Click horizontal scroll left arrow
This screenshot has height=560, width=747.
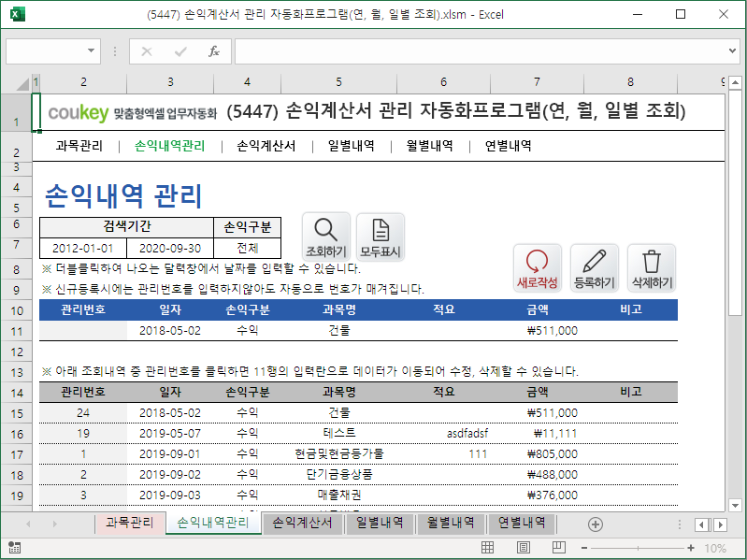[701, 524]
